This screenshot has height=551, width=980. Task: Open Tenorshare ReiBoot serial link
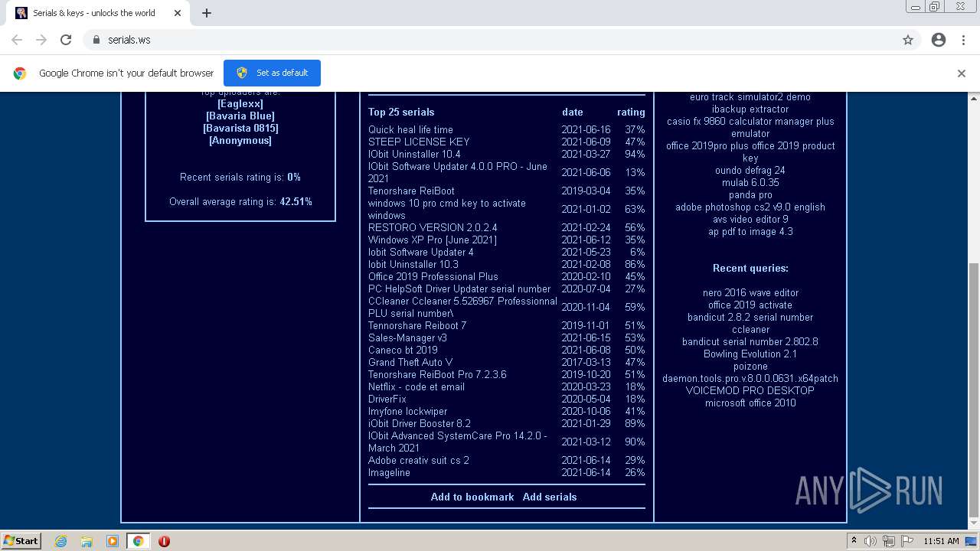tap(411, 191)
